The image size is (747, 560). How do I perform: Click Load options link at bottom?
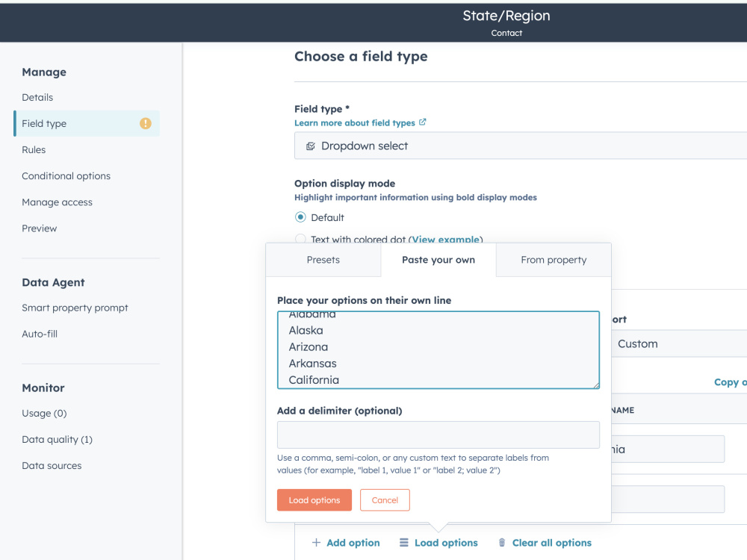click(446, 543)
